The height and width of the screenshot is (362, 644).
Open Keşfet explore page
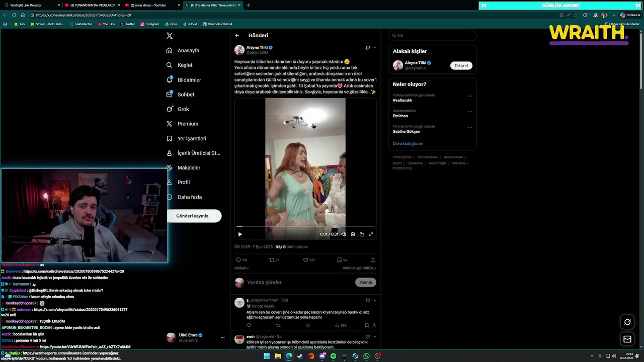coord(180,65)
